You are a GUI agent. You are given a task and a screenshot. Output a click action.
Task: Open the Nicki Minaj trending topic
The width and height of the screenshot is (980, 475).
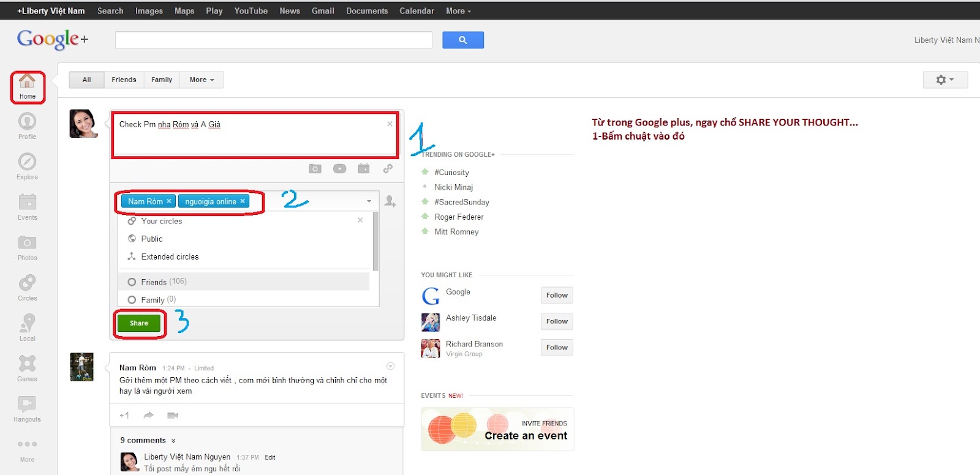(x=453, y=187)
